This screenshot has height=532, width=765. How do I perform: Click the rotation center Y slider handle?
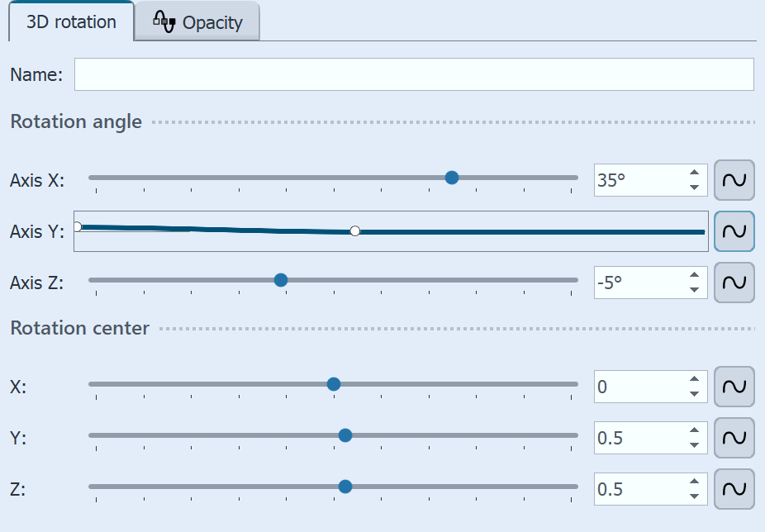(x=344, y=435)
